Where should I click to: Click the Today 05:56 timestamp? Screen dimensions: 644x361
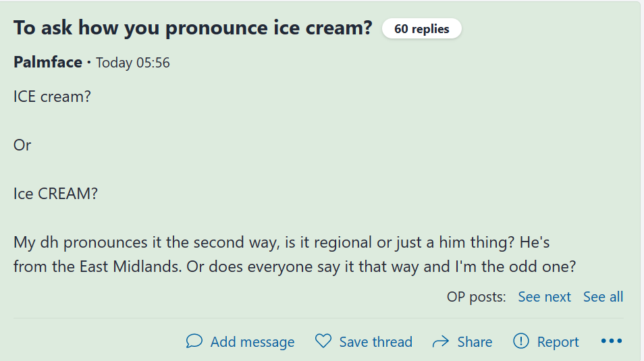(133, 63)
